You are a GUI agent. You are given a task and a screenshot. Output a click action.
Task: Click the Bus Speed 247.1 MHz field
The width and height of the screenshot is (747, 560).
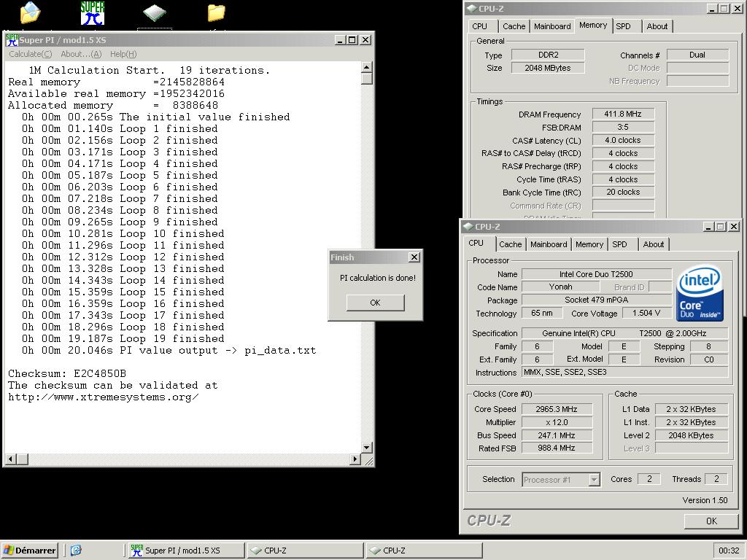coord(557,435)
